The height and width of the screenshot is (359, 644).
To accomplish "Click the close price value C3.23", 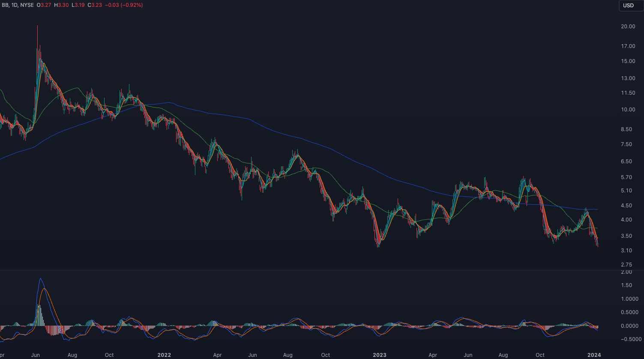I will [94, 5].
